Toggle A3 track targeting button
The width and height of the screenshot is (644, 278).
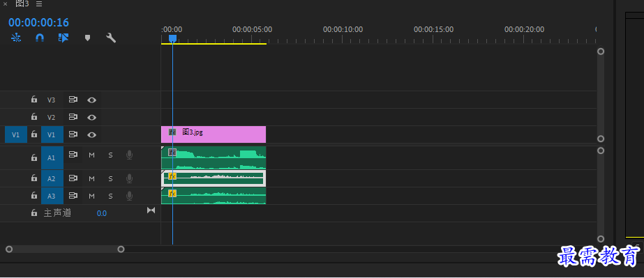click(x=52, y=196)
